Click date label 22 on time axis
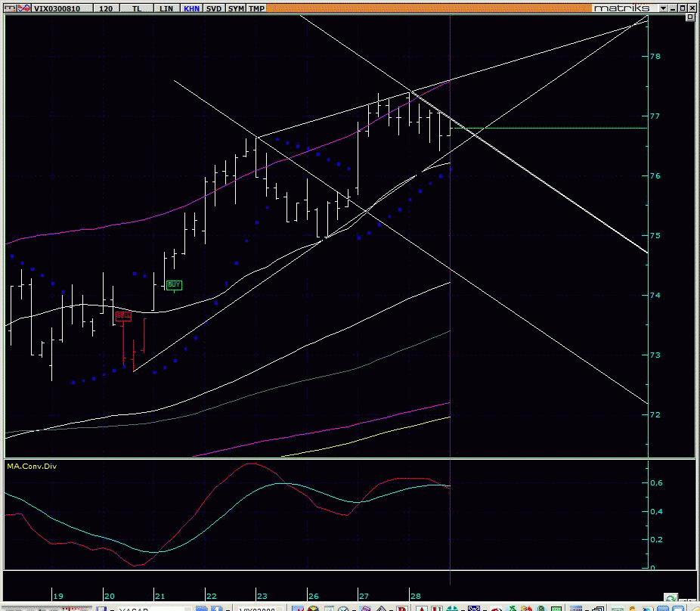Image resolution: width=700 pixels, height=611 pixels. [x=211, y=596]
